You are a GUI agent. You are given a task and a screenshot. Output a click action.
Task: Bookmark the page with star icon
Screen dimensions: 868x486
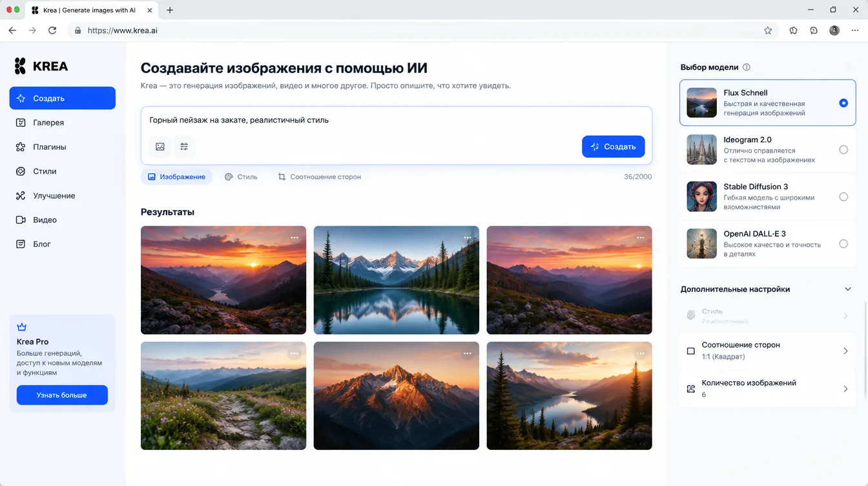(x=768, y=30)
